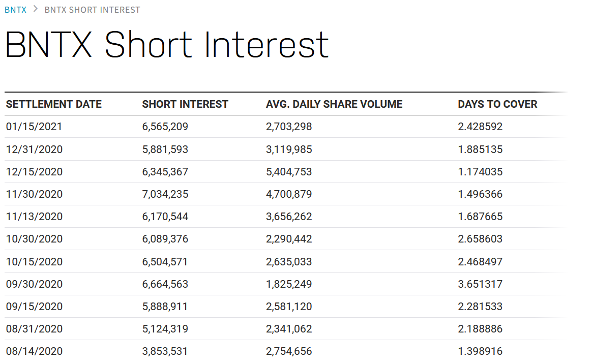Viewport: 592px width, 364px height.
Task: Select the 08/14/2020 settlement date cell
Action: [x=34, y=351]
